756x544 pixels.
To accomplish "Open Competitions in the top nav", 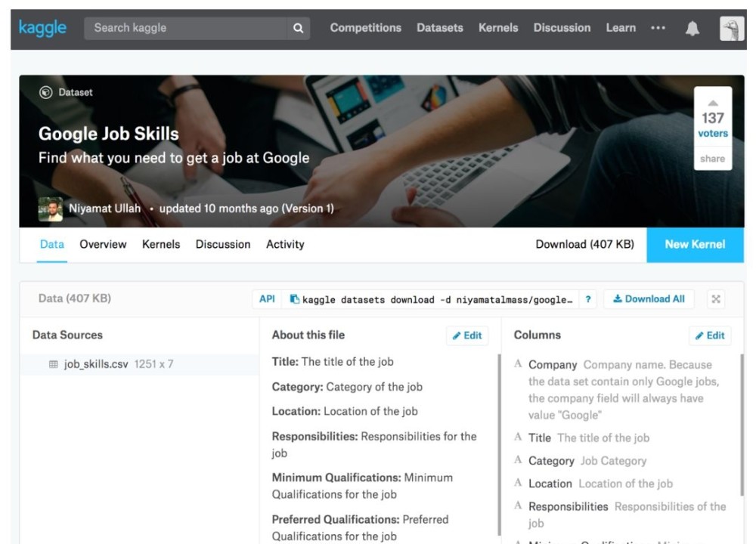I will pos(365,28).
